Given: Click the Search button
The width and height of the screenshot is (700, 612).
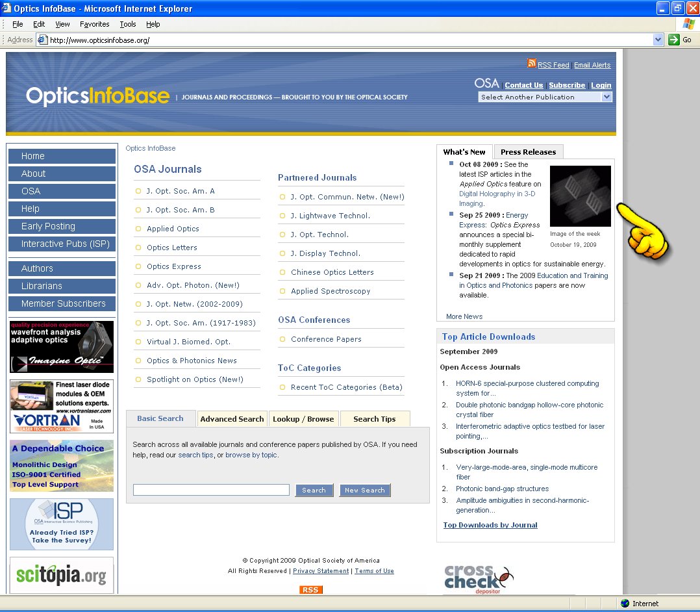Looking at the screenshot, I should click(x=314, y=490).
